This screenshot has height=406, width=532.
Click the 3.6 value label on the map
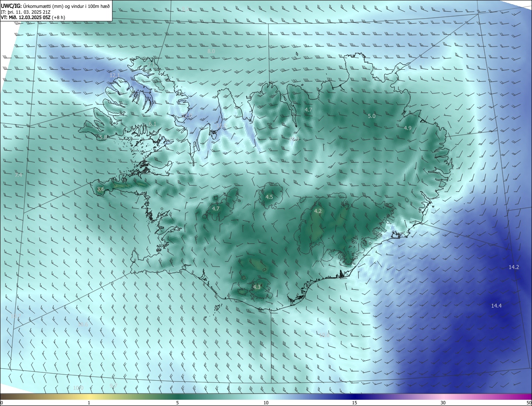click(101, 189)
